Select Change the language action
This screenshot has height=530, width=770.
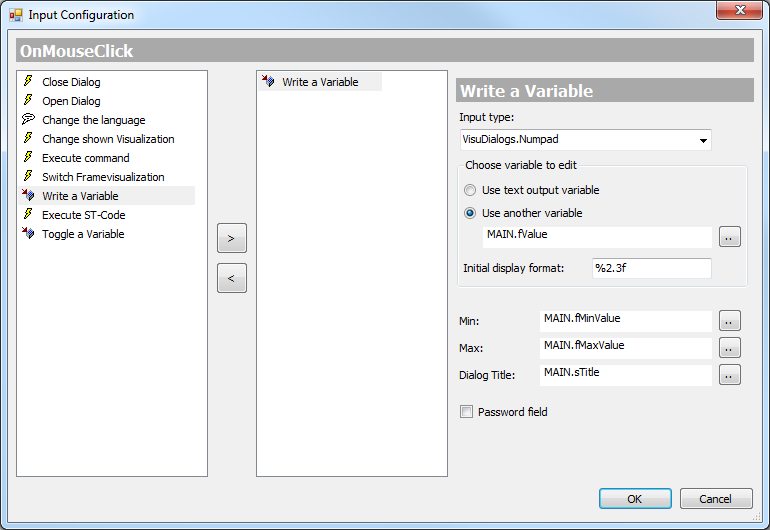[x=94, y=120]
